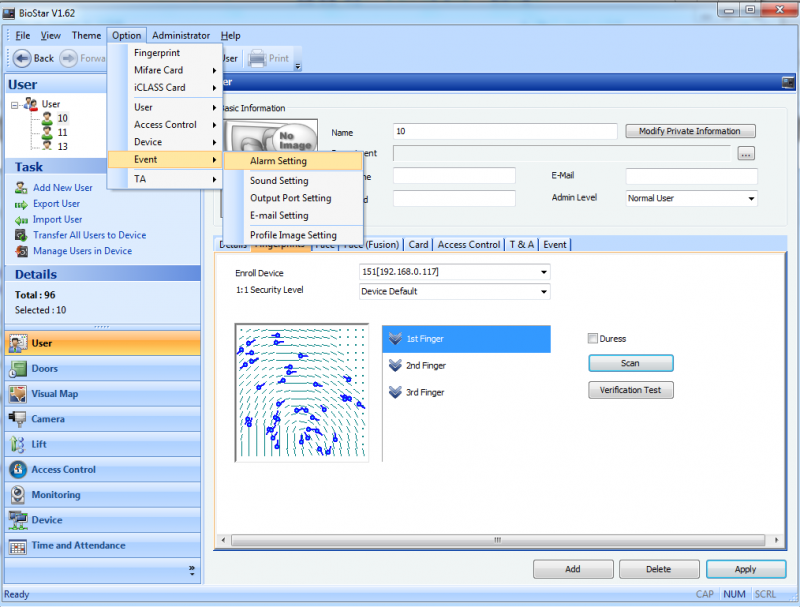Choose Alarm Setting from Event submenu

pyautogui.click(x=278, y=161)
